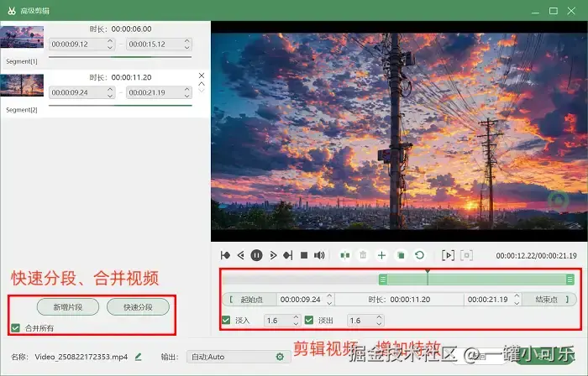Remove Segment[2] with its X icon
588x376 pixels.
[x=202, y=76]
